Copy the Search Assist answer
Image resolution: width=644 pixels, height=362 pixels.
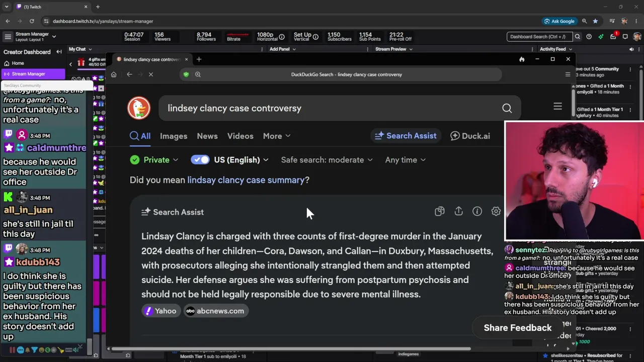click(x=440, y=212)
